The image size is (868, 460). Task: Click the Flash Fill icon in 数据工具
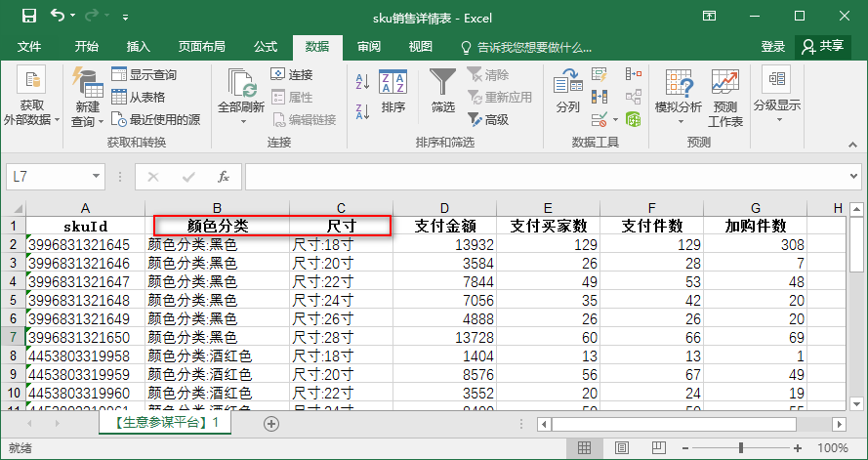click(x=599, y=75)
